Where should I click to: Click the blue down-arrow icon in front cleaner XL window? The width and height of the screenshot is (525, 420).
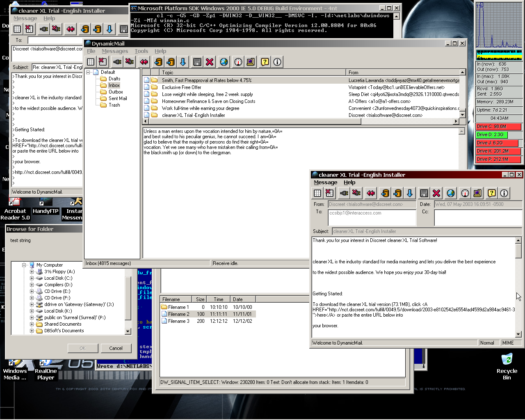coord(410,193)
